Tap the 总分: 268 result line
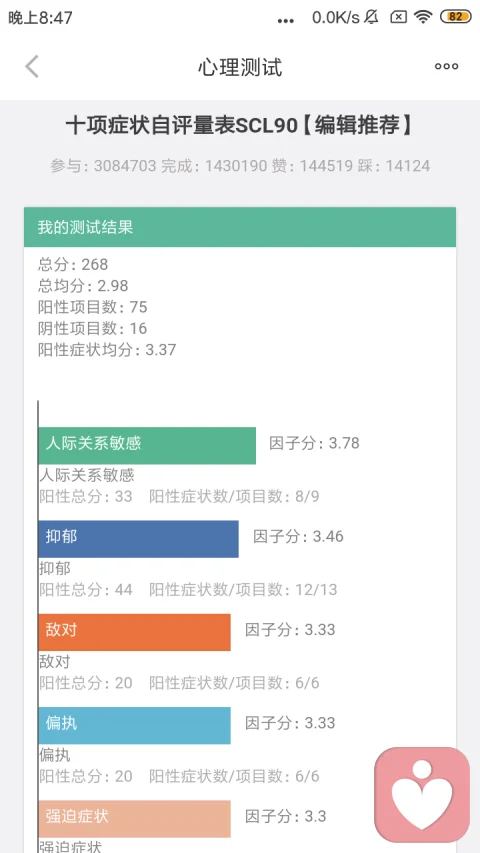Viewport: 480px width, 853px height. pyautogui.click(x=73, y=264)
